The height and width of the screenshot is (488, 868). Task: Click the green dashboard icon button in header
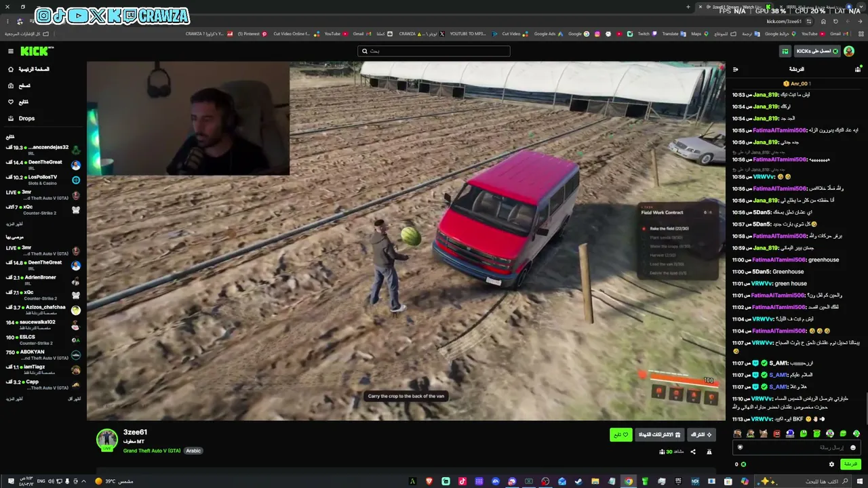[x=785, y=51]
